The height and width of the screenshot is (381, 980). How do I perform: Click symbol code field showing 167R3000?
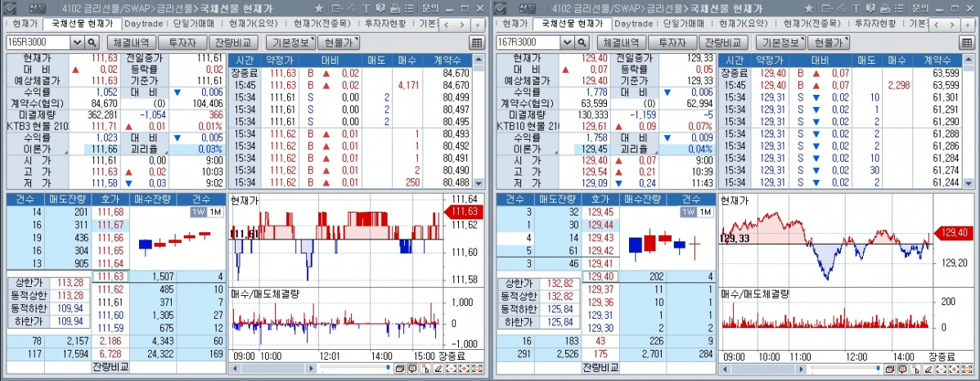(528, 43)
